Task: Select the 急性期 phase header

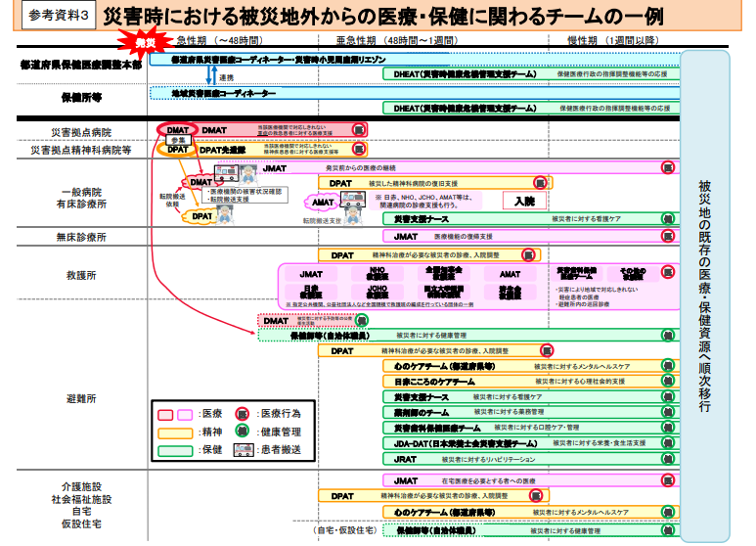Action: [220, 40]
